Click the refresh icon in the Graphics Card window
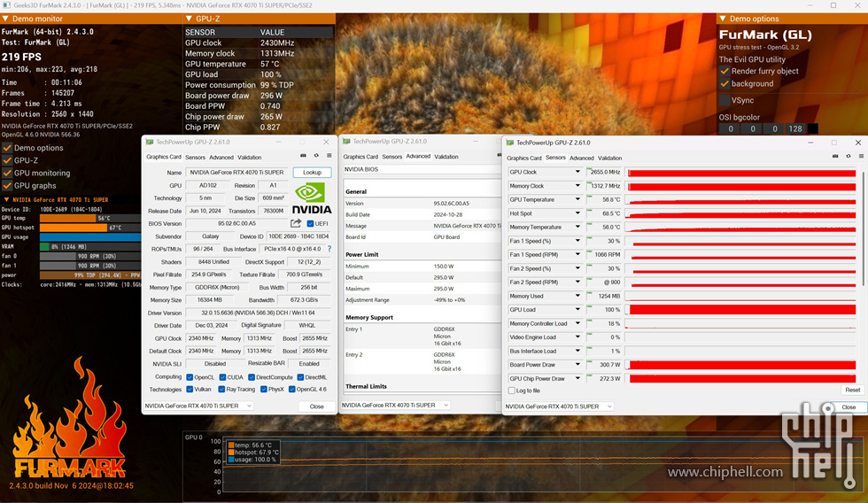 316,156
